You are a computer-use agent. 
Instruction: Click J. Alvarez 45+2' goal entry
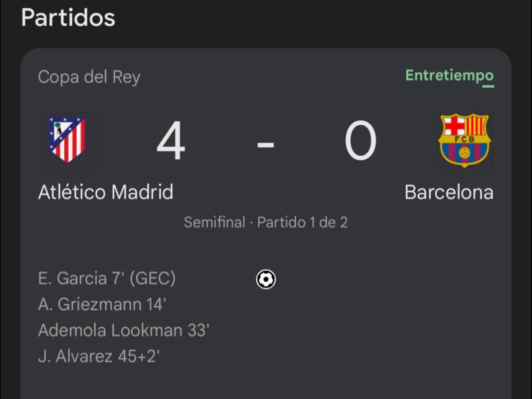tap(99, 356)
